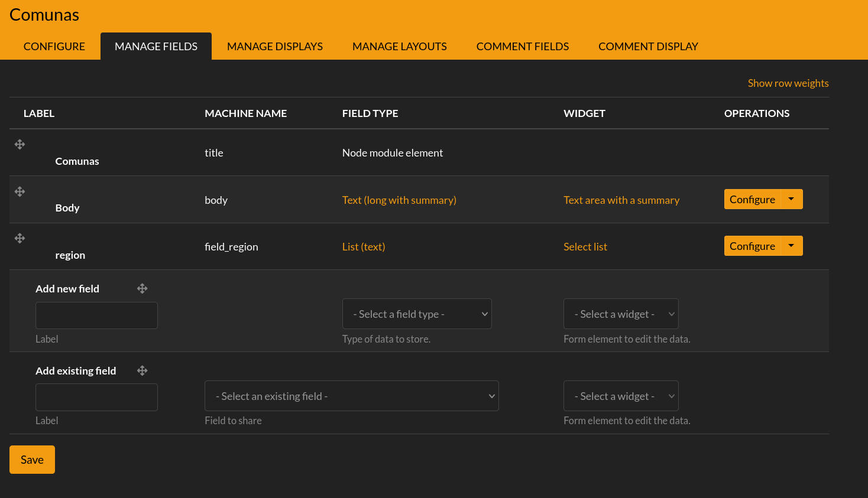The height and width of the screenshot is (498, 868).
Task: Click the Add existing field drag handle
Action: click(x=142, y=371)
